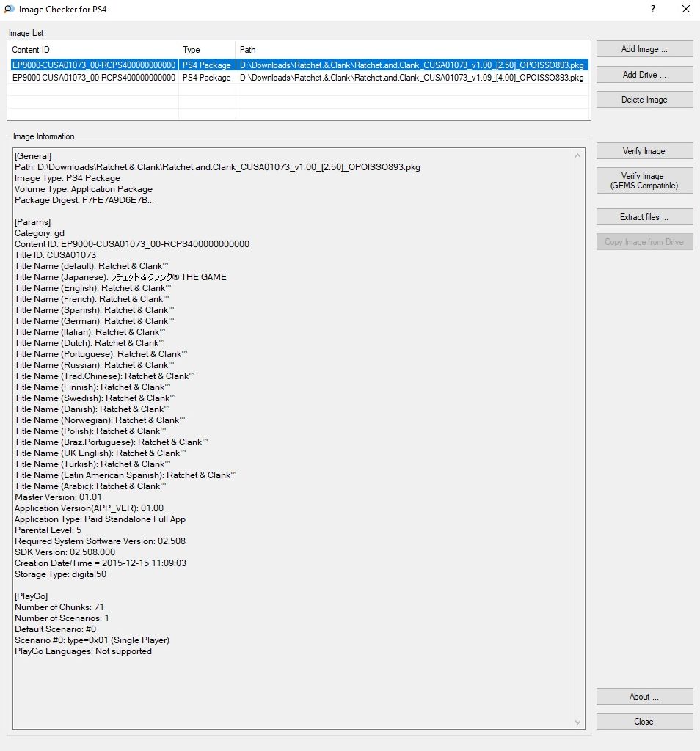Click the Delete Image button

[x=644, y=100]
